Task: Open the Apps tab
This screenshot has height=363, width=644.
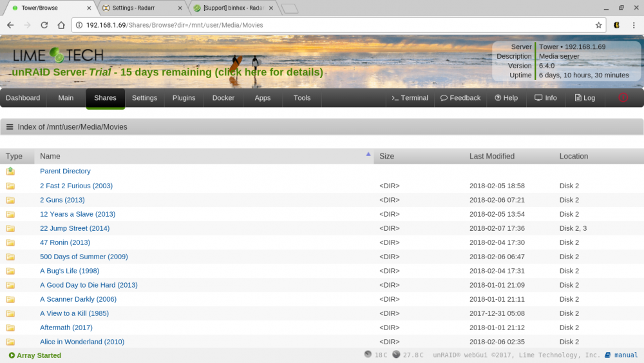Action: [x=263, y=98]
